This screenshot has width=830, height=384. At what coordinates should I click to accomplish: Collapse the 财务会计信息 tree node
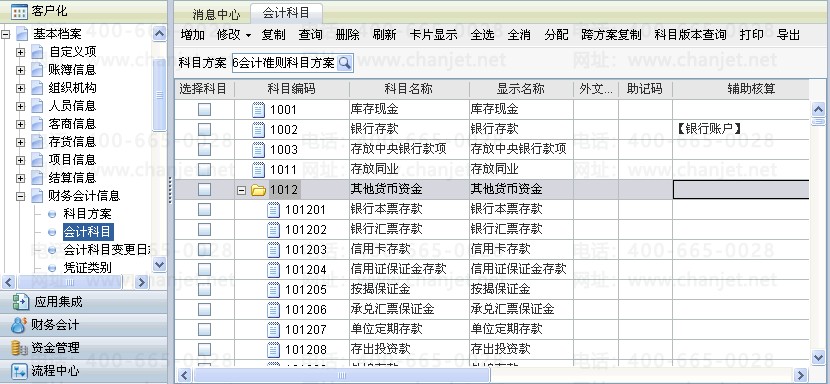pos(20,197)
